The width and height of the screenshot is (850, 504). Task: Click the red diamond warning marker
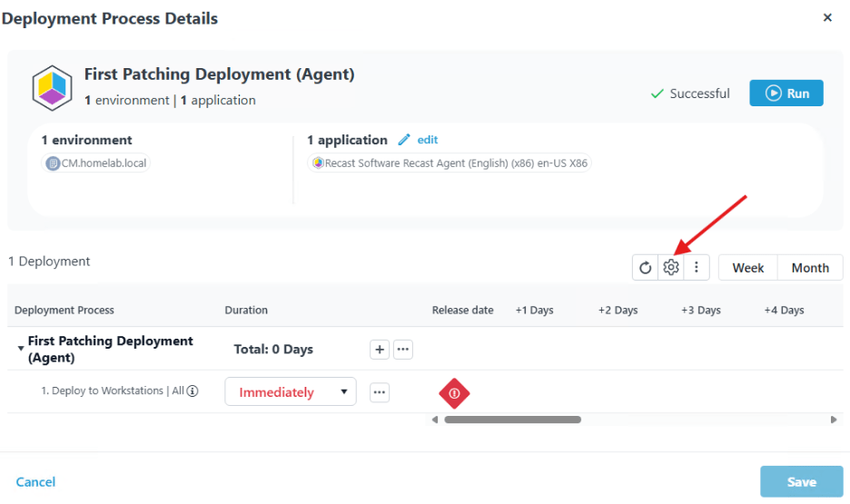point(454,393)
